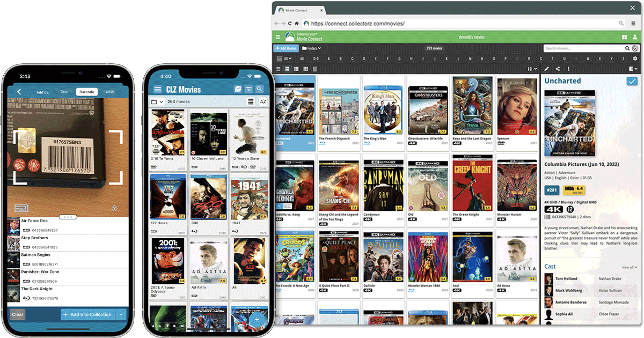Click Tom Holland cast entry
This screenshot has width=644, height=338.
click(x=590, y=279)
